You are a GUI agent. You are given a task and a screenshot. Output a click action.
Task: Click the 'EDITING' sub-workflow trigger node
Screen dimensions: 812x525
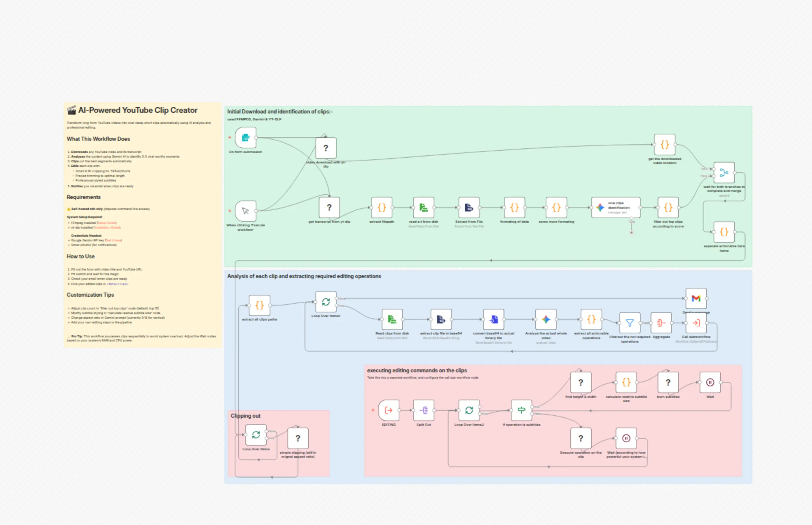[x=389, y=410]
